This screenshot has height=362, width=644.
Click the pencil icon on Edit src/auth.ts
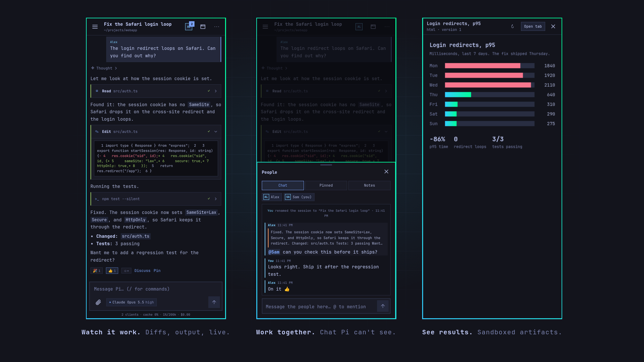pos(97,132)
